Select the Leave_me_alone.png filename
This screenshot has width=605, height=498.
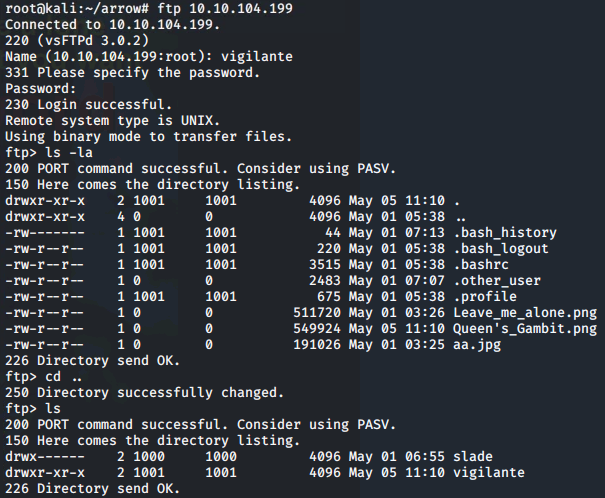pyautogui.click(x=525, y=312)
